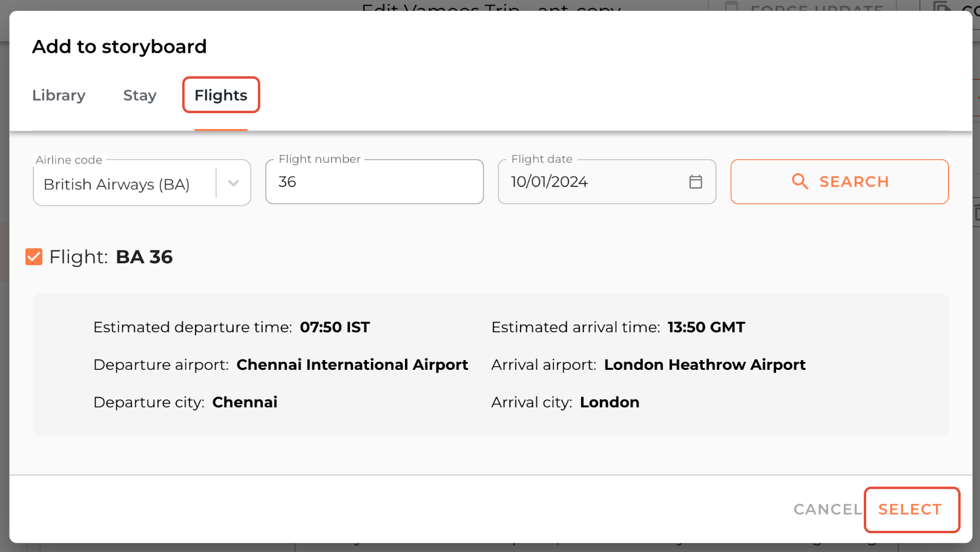
Task: Select the Flights tab
Action: tap(220, 95)
